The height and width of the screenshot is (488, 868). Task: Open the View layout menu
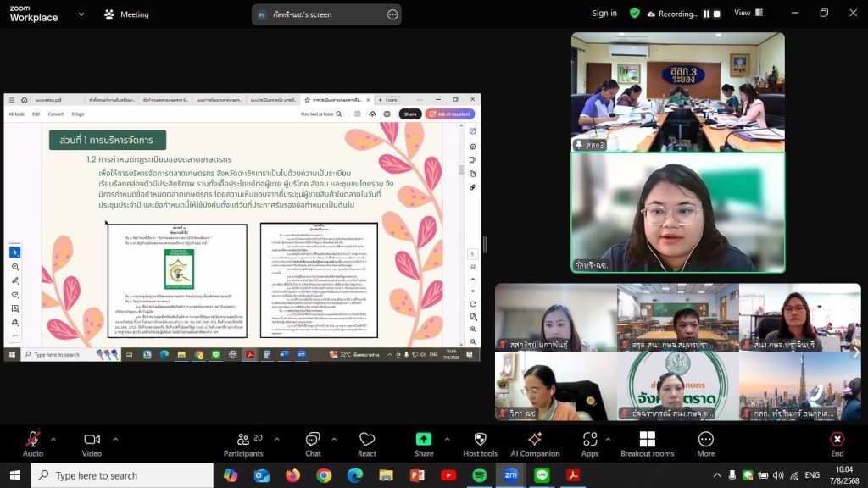click(747, 13)
